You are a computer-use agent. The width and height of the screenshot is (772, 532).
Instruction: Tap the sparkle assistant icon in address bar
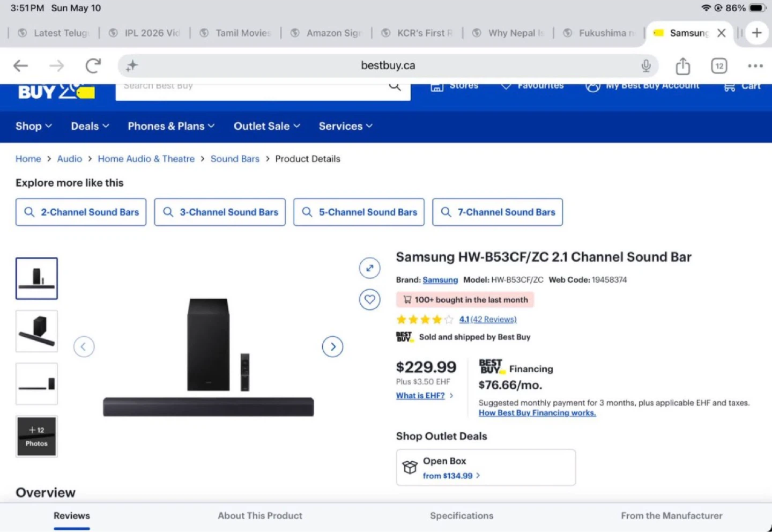coord(132,66)
